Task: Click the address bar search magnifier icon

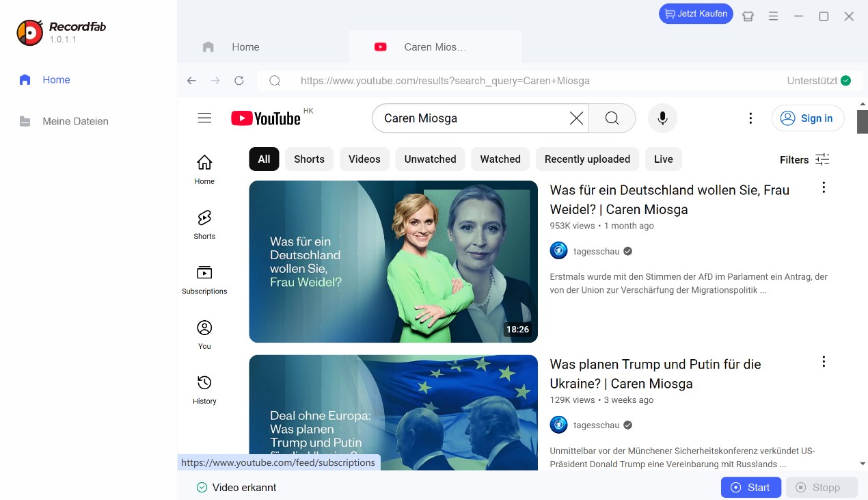Action: (x=275, y=81)
